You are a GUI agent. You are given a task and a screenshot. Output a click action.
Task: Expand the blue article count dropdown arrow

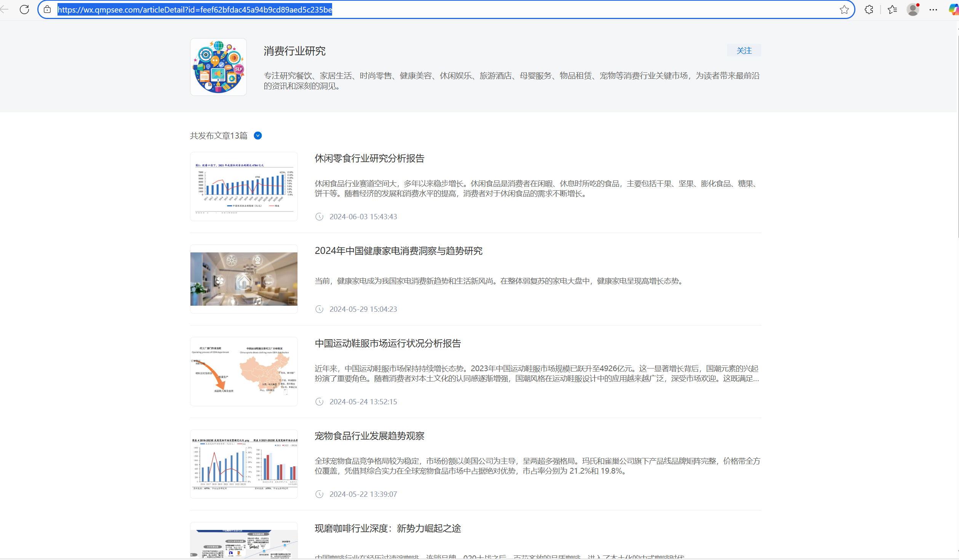coord(258,136)
